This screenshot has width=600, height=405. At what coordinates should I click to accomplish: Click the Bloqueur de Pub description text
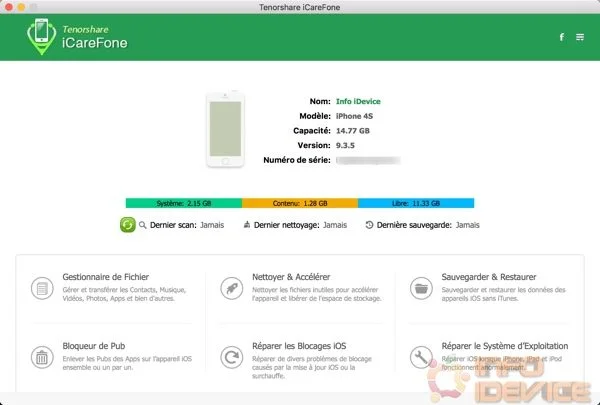[x=127, y=363]
